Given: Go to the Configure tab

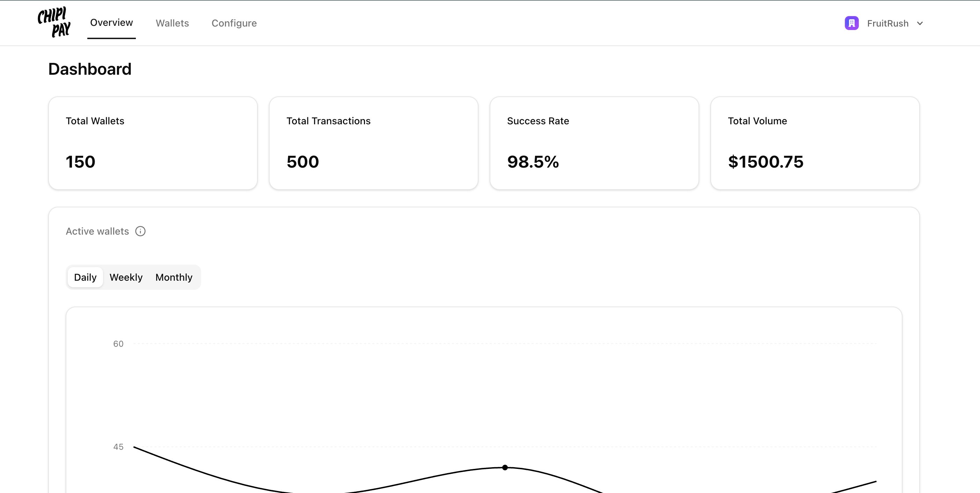Looking at the screenshot, I should [234, 23].
